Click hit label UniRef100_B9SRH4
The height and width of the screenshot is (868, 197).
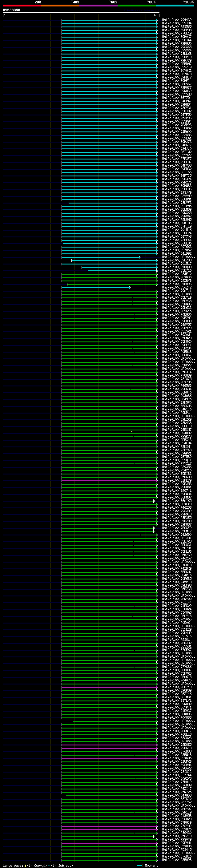click(177, 765)
